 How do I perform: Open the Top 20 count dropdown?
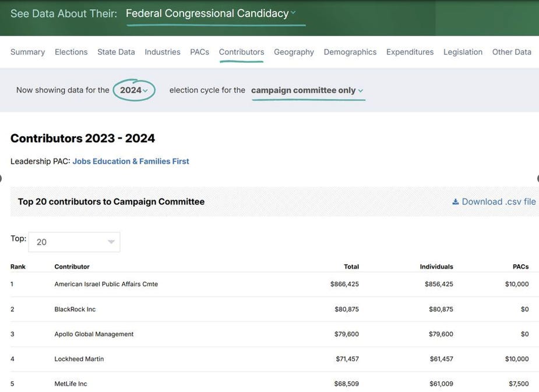[74, 242]
